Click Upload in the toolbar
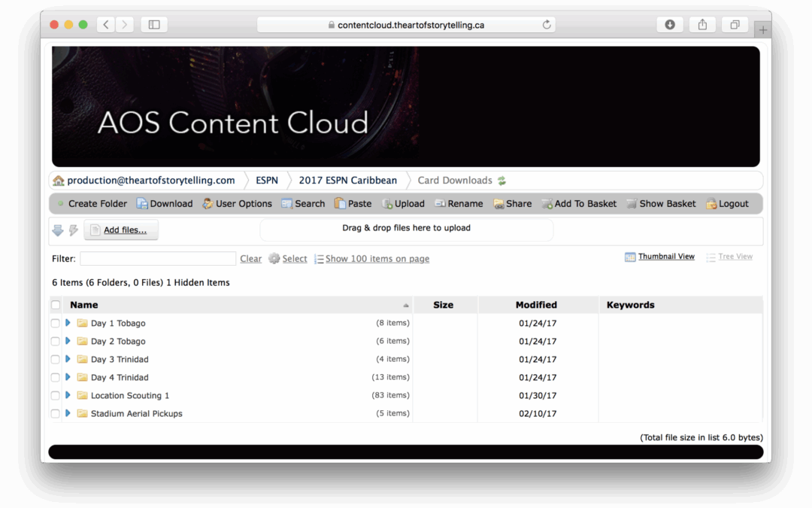The image size is (812, 508). pos(404,204)
